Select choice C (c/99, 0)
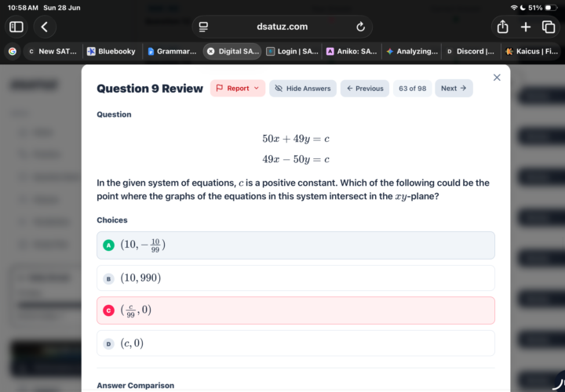Image resolution: width=565 pixels, height=392 pixels. pos(296,310)
